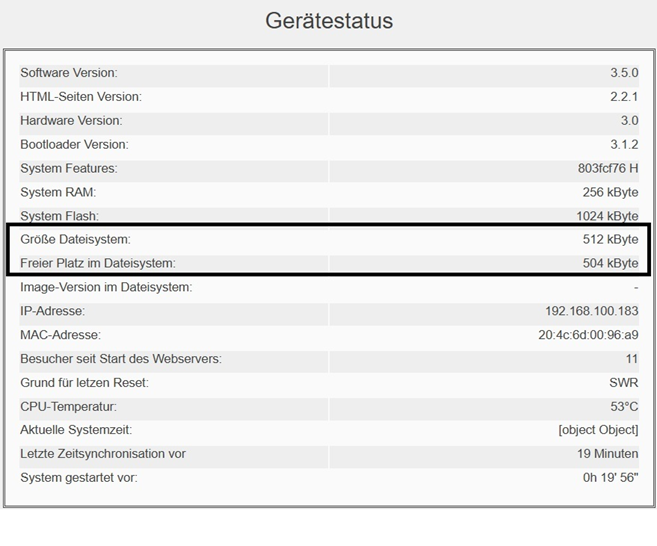The height and width of the screenshot is (546, 657).
Task: Select the last reset reason SWR
Action: coord(623,383)
